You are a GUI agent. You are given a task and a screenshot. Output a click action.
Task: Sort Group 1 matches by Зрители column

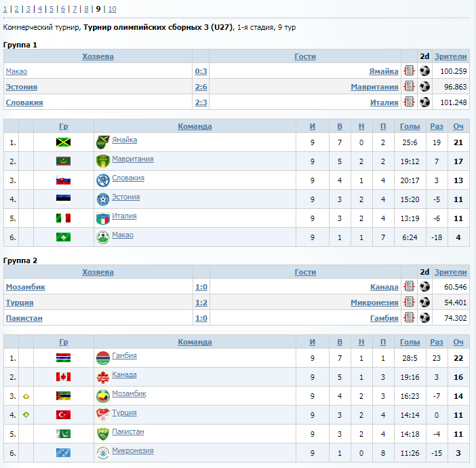pos(450,56)
